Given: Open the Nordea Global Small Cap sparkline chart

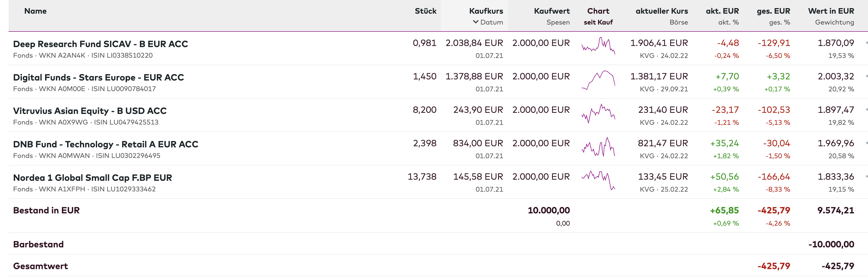Looking at the screenshot, I should 598,180.
